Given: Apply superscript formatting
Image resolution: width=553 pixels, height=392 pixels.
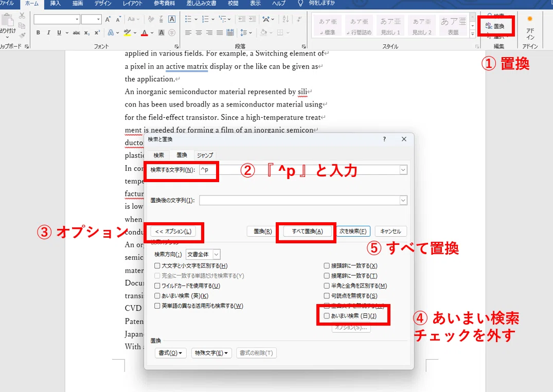Looking at the screenshot, I should click(97, 32).
